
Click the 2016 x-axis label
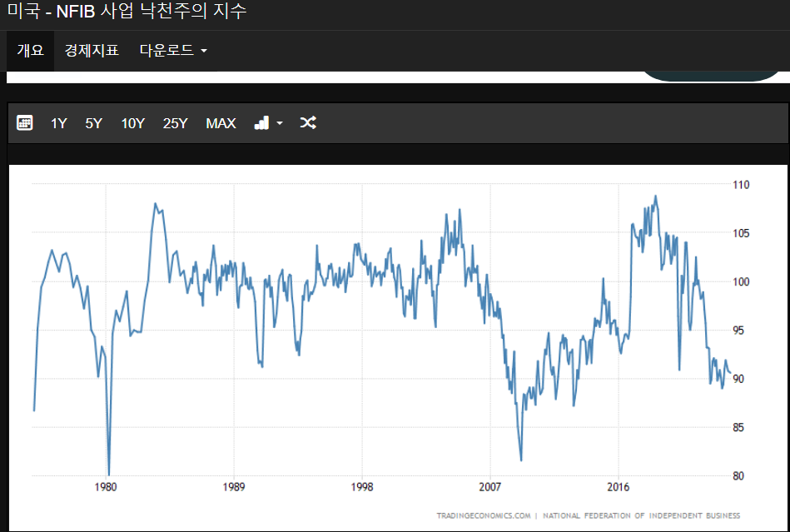(x=619, y=487)
